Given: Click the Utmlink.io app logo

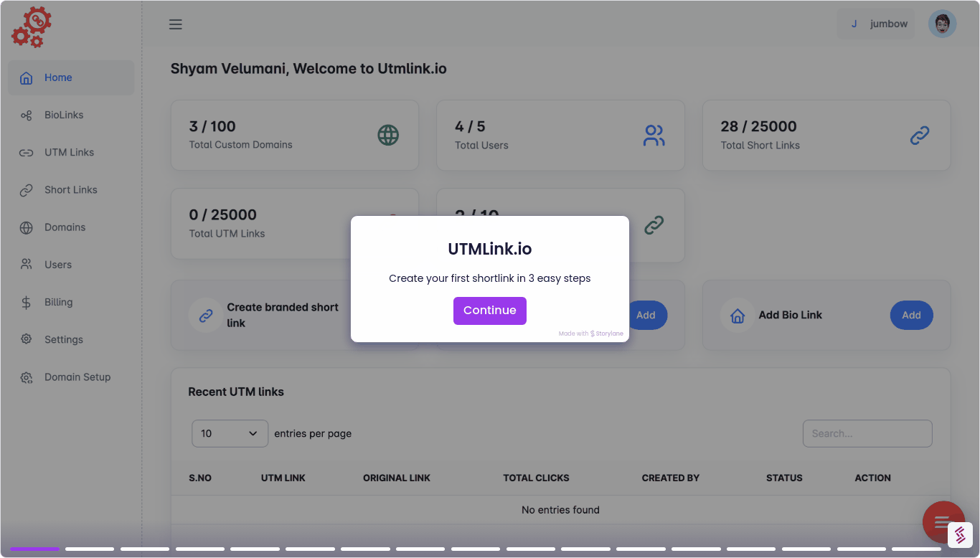Looking at the screenshot, I should [x=32, y=27].
